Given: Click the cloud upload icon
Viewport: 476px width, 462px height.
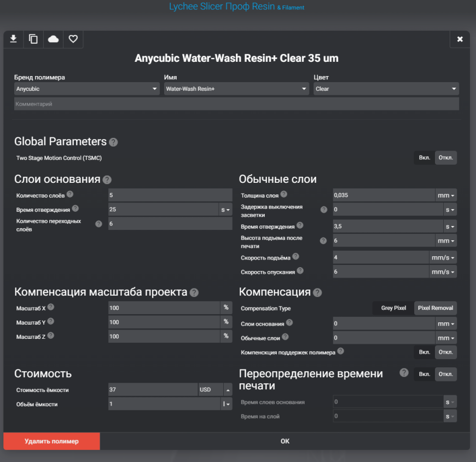Looking at the screenshot, I should pos(53,39).
